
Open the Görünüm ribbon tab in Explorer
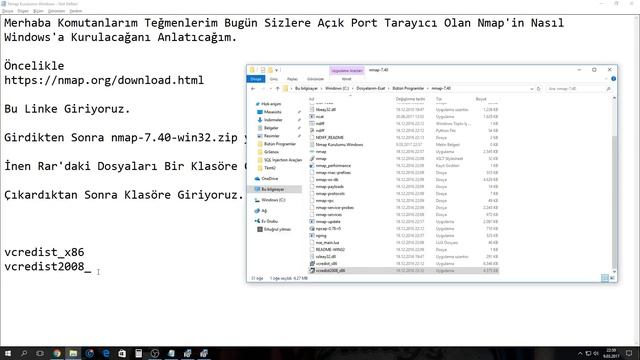(315, 79)
